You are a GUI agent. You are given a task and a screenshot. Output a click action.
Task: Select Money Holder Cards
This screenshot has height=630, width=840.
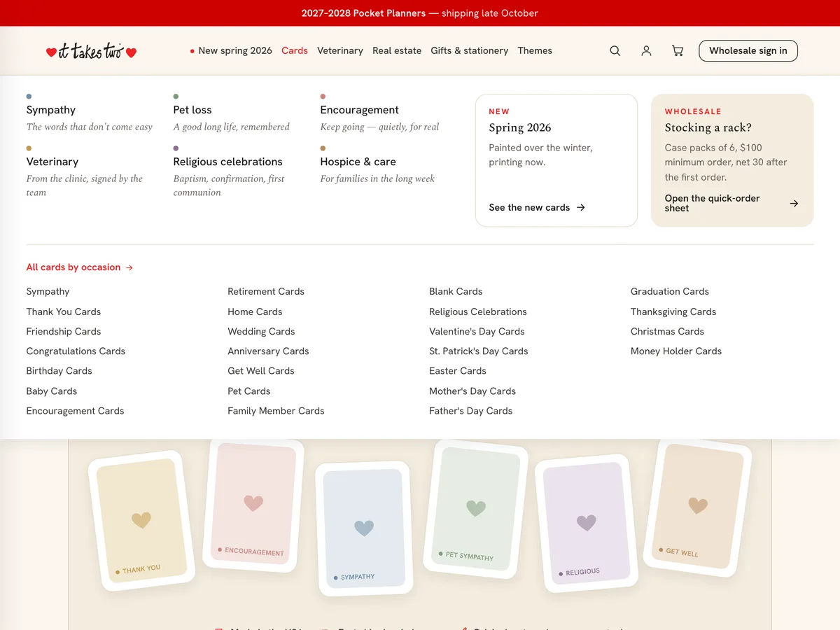click(676, 351)
